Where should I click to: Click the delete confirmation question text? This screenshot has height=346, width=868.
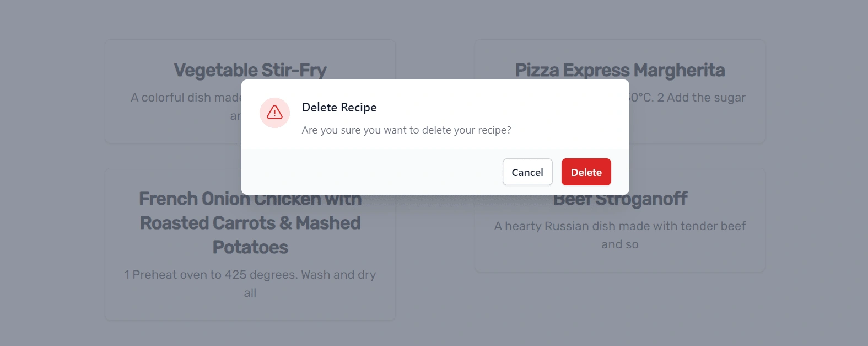click(x=406, y=130)
